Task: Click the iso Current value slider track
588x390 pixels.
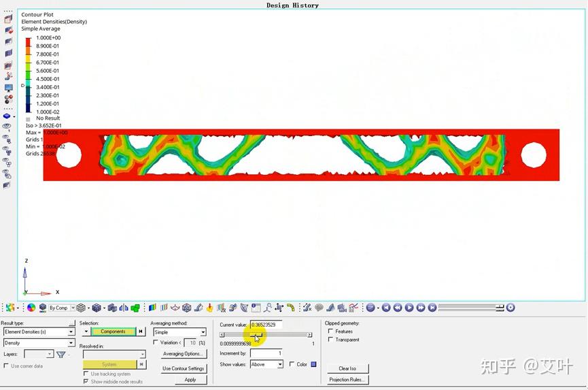Action: point(266,334)
